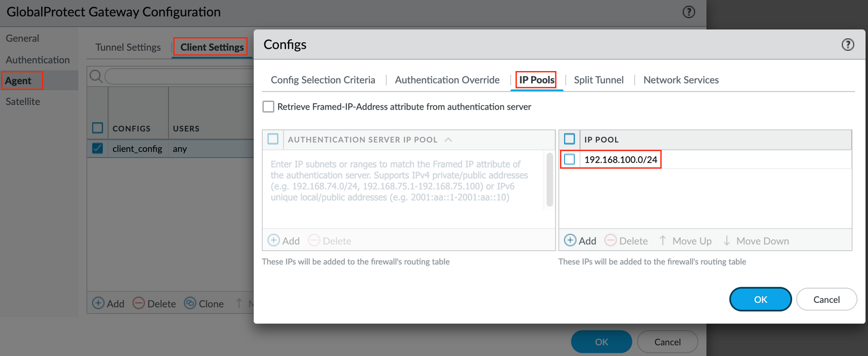
Task: Toggle the select-all checkbox in IP Pool header
Action: 570,139
